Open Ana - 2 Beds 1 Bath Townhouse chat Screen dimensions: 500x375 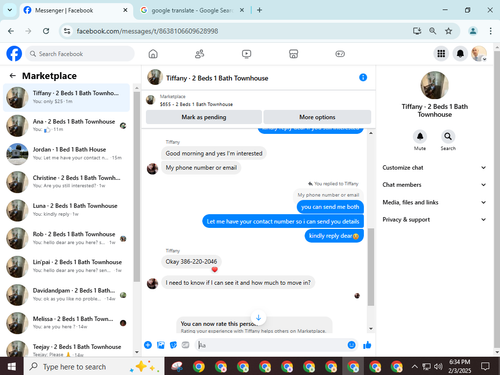click(66, 125)
